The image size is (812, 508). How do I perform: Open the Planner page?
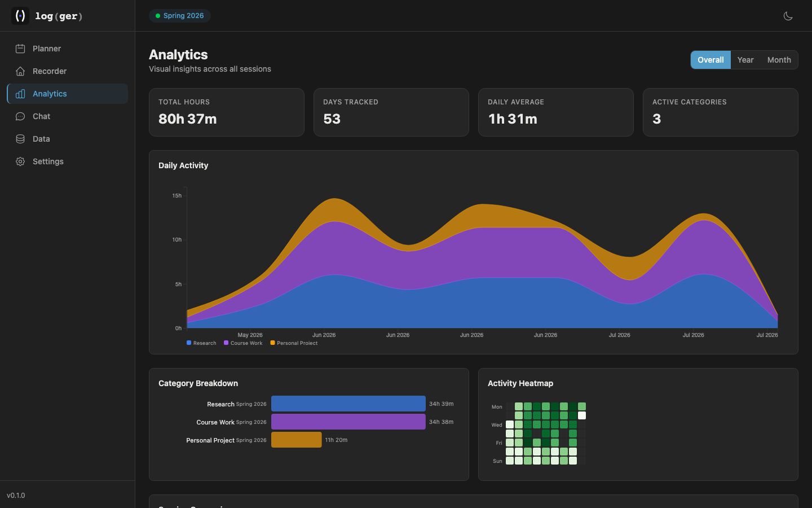coord(68,49)
